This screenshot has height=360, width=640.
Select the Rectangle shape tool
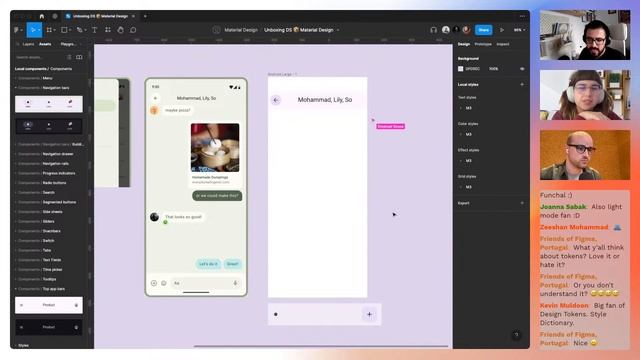[64, 30]
